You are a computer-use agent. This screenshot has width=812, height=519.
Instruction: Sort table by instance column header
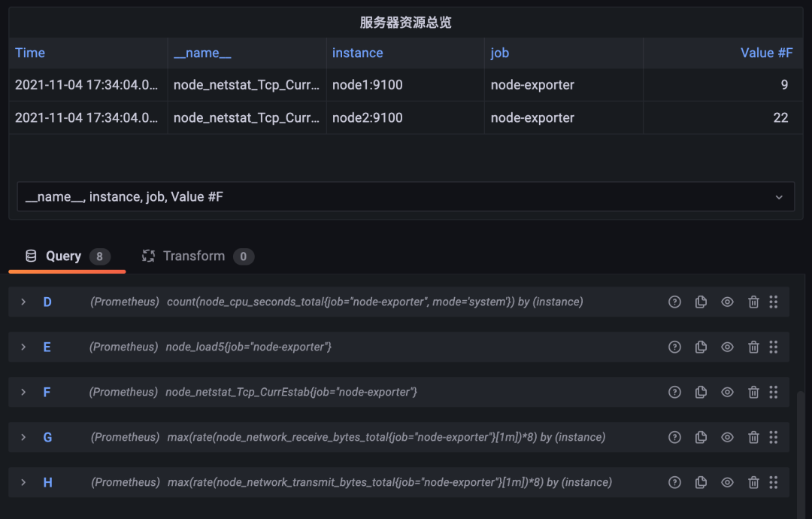pos(357,53)
